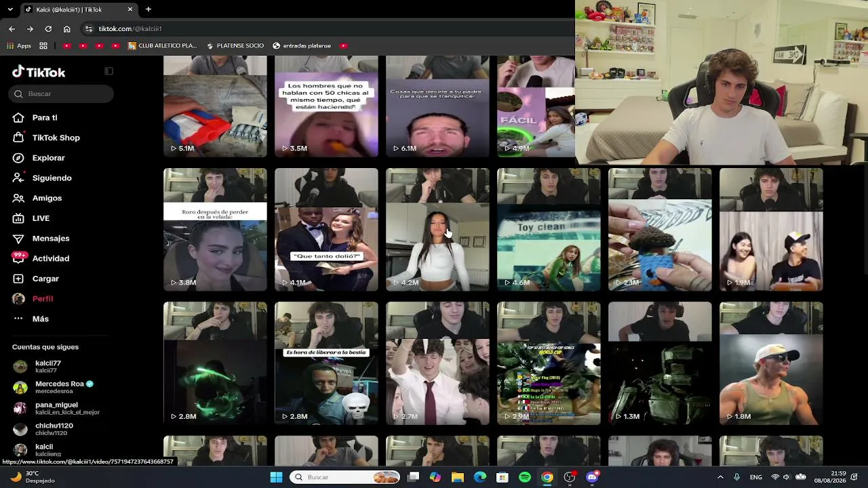The image size is (868, 488).
Task: Open the 'Que tanto dolió?' video
Action: pos(326,230)
